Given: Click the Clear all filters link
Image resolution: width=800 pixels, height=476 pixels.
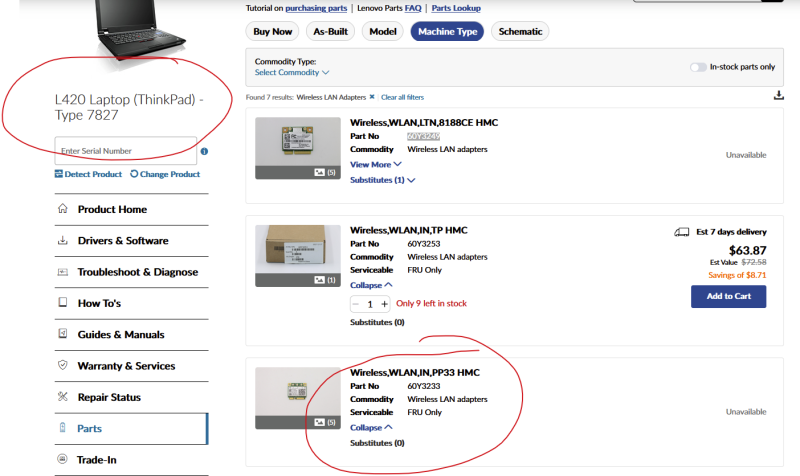Looking at the screenshot, I should pos(402,97).
